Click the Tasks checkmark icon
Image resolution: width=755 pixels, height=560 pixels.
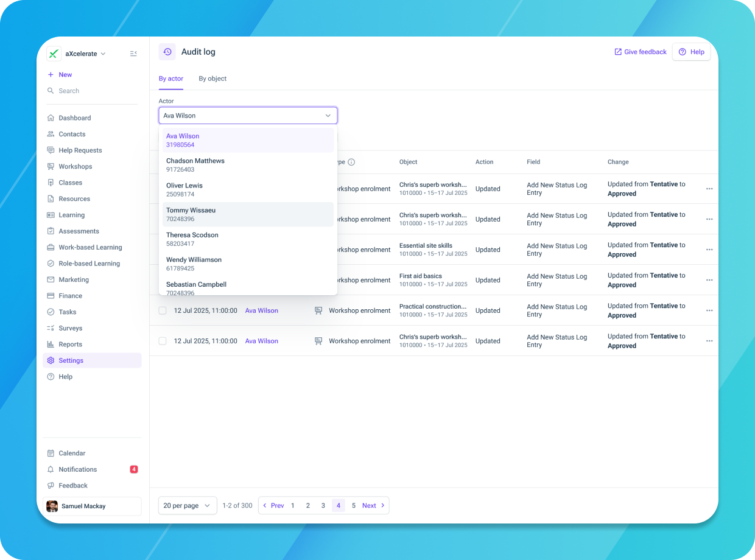tap(51, 312)
